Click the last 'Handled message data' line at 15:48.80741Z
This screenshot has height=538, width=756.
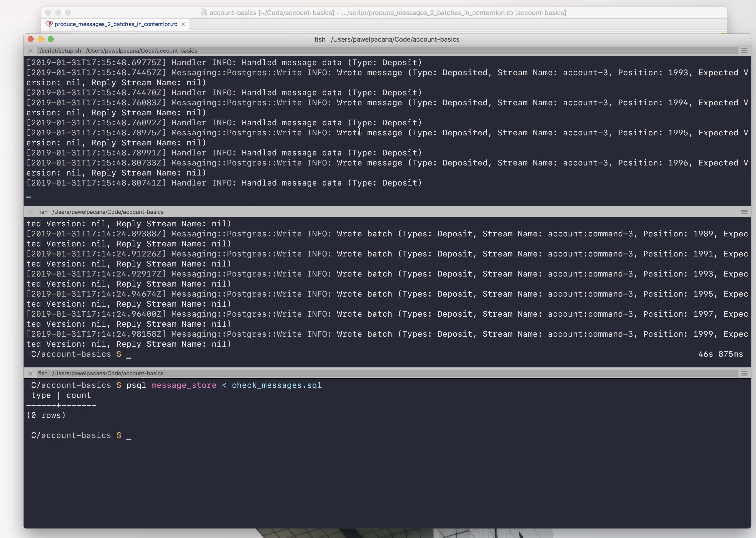click(224, 183)
